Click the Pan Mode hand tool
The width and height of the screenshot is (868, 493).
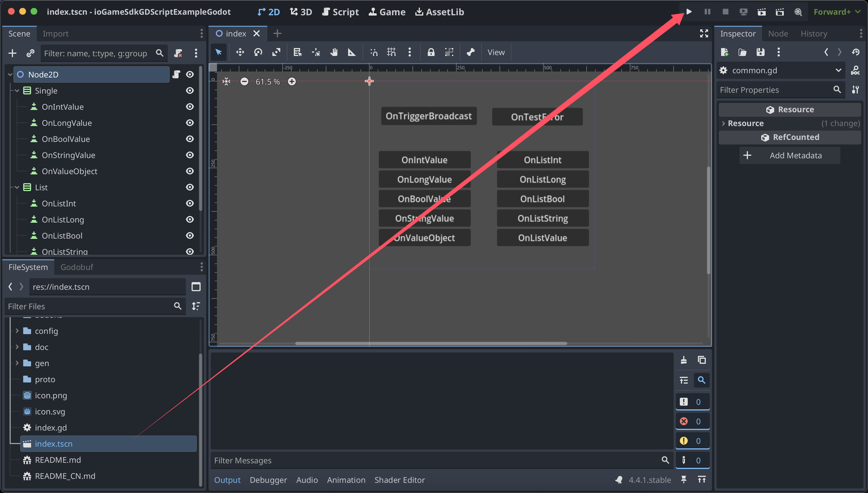pyautogui.click(x=334, y=52)
